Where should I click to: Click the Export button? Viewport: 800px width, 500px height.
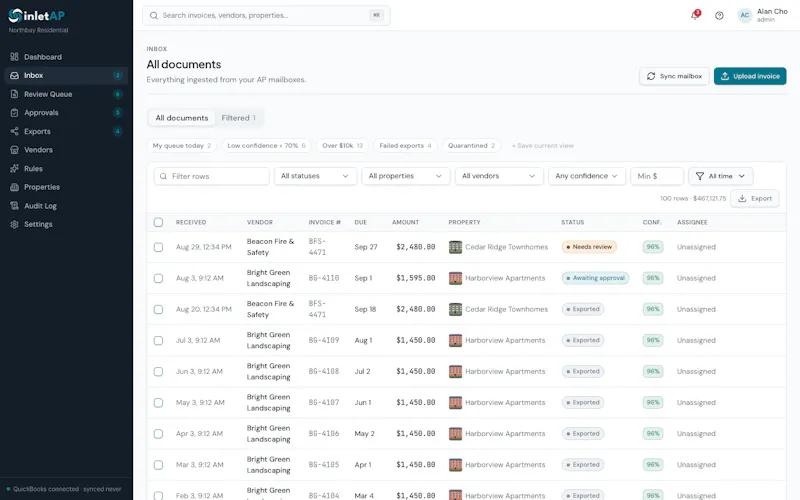pyautogui.click(x=755, y=198)
